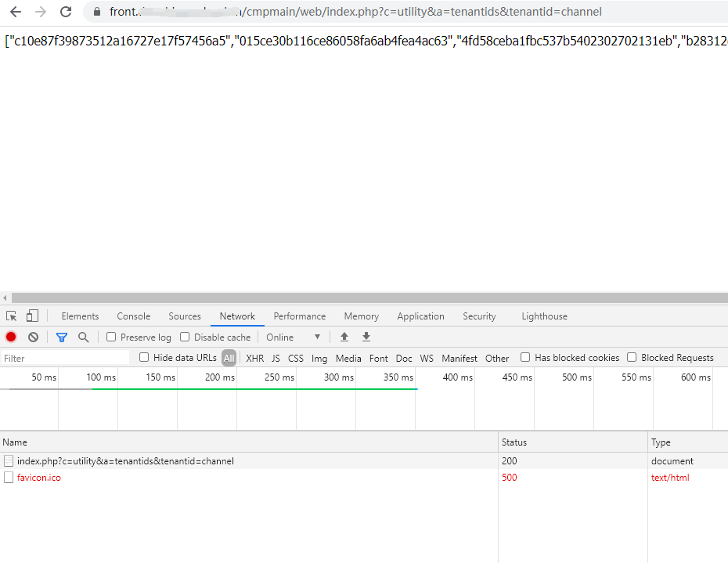Image resolution: width=728 pixels, height=563 pixels.
Task: Check the Has blocked cookies checkbox
Action: coord(525,358)
